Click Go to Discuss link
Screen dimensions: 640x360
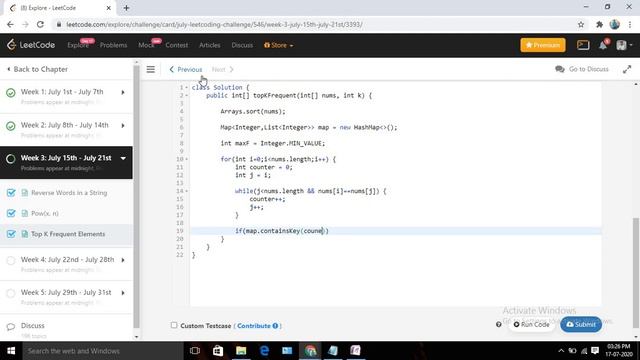click(582, 69)
